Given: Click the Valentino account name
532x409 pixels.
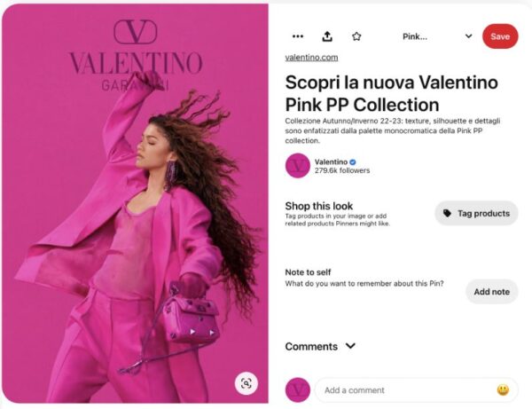Looking at the screenshot, I should (x=331, y=161).
